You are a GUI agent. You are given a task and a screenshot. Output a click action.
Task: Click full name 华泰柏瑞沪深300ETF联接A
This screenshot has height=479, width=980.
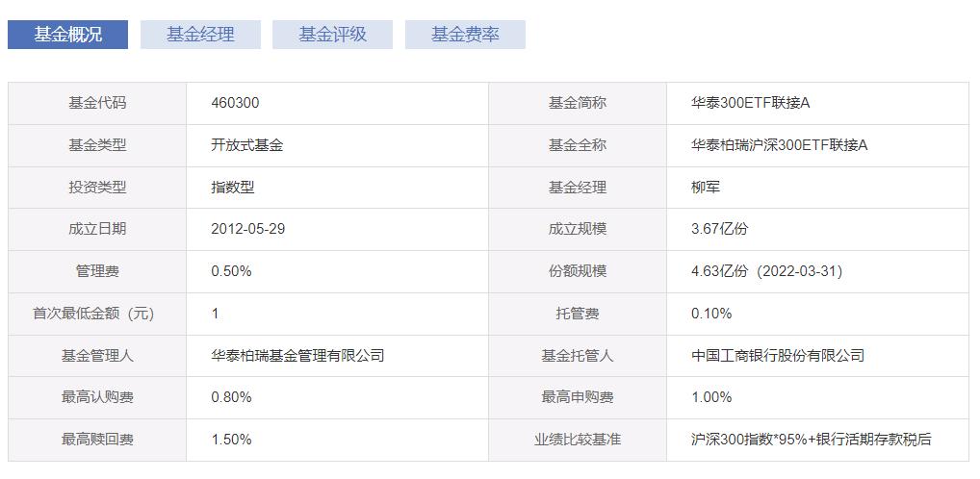click(780, 145)
